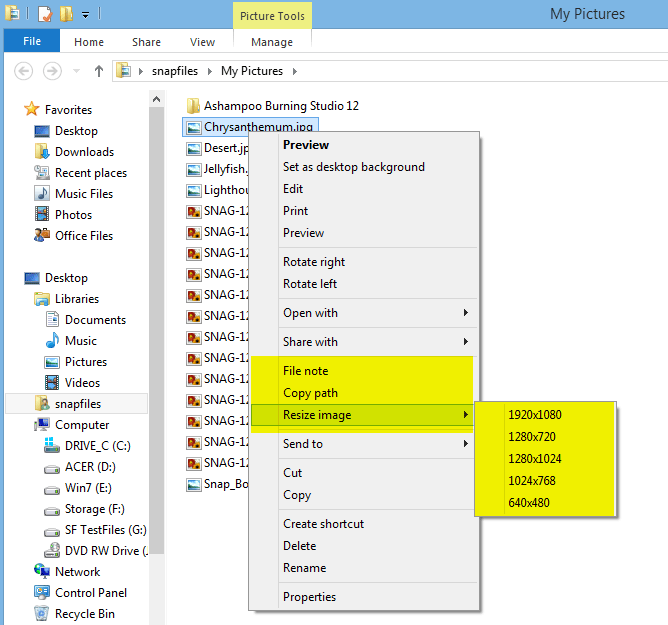668x625 pixels.
Task: Click the Jellyfish image file icon
Action: tap(194, 170)
